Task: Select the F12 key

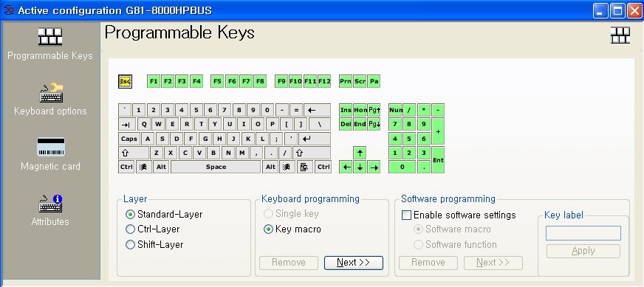Action: [x=324, y=81]
